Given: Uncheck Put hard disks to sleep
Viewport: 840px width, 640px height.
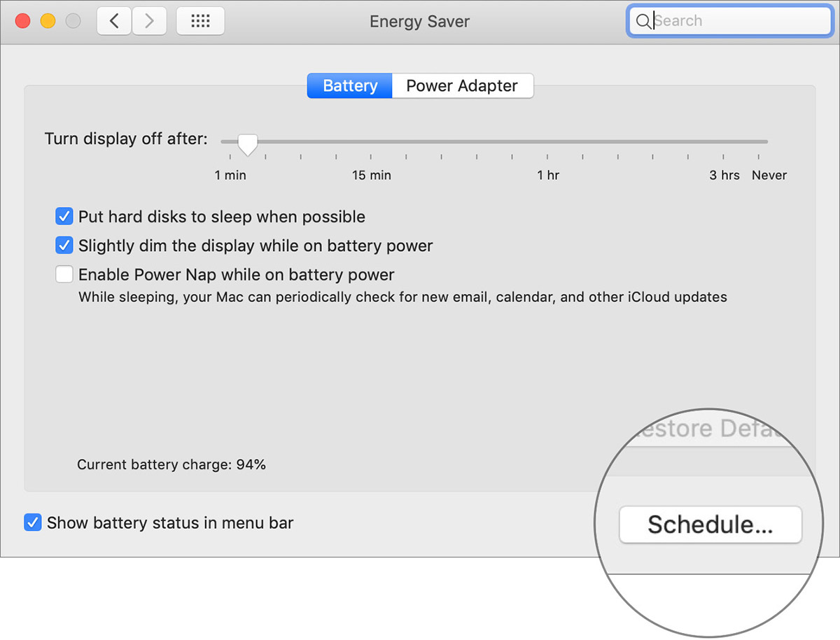Looking at the screenshot, I should click(64, 217).
